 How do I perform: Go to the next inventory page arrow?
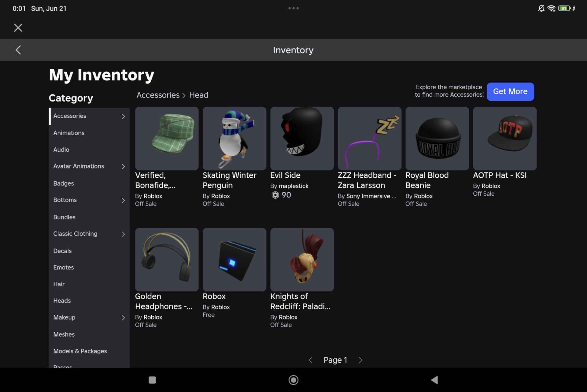(360, 360)
